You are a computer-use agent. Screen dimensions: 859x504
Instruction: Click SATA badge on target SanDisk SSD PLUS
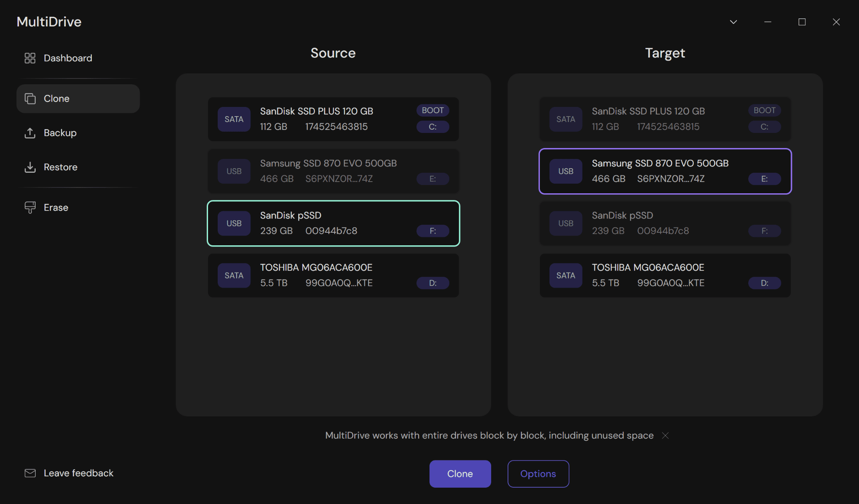click(x=566, y=119)
